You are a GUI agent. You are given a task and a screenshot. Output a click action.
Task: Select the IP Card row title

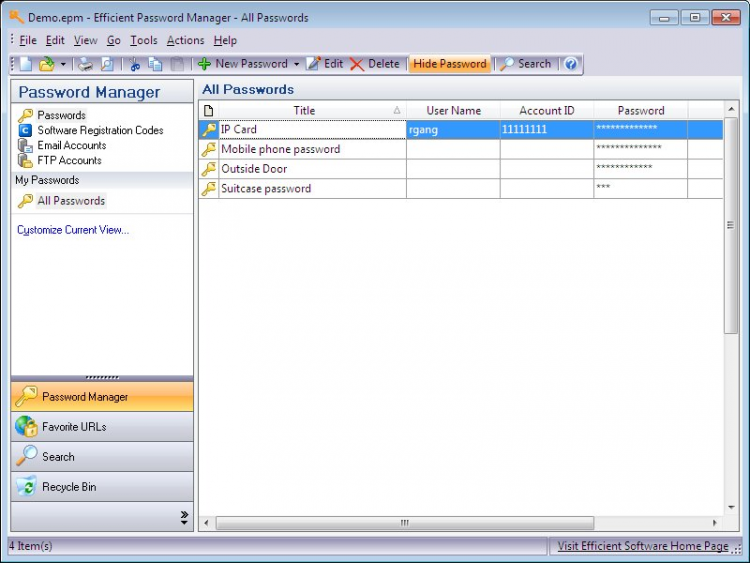point(312,130)
